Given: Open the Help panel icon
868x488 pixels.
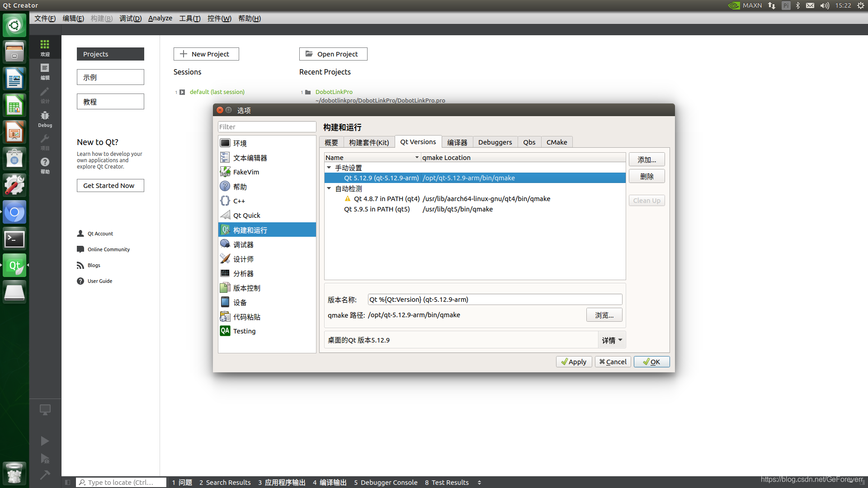Looking at the screenshot, I should (x=45, y=166).
